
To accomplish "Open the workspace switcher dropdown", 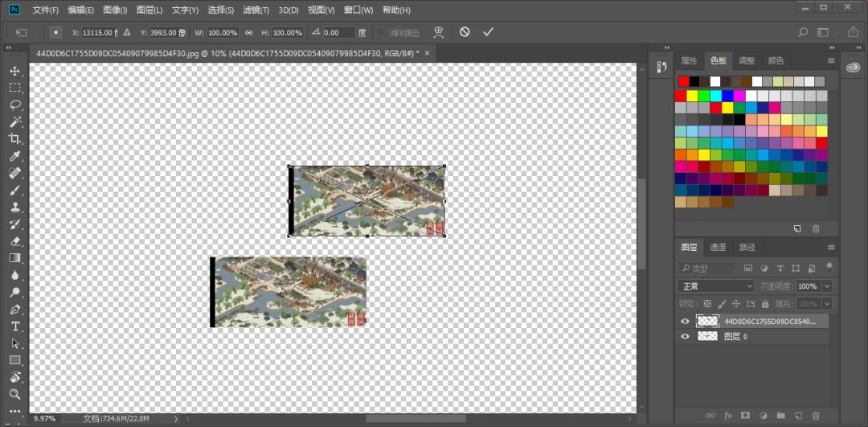I will [825, 32].
